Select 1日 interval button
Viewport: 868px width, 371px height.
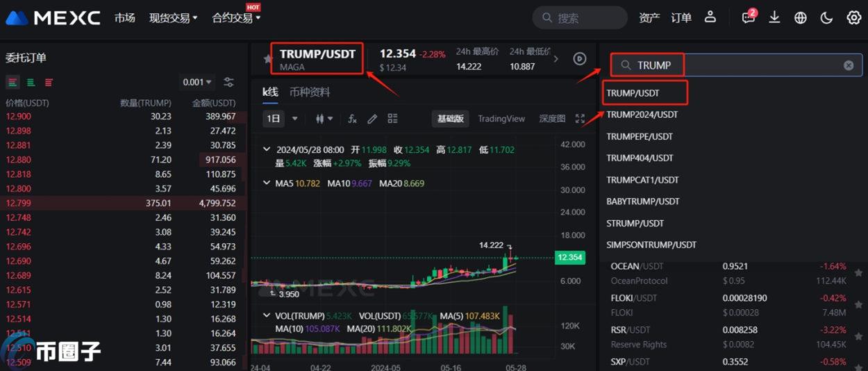[x=274, y=119]
